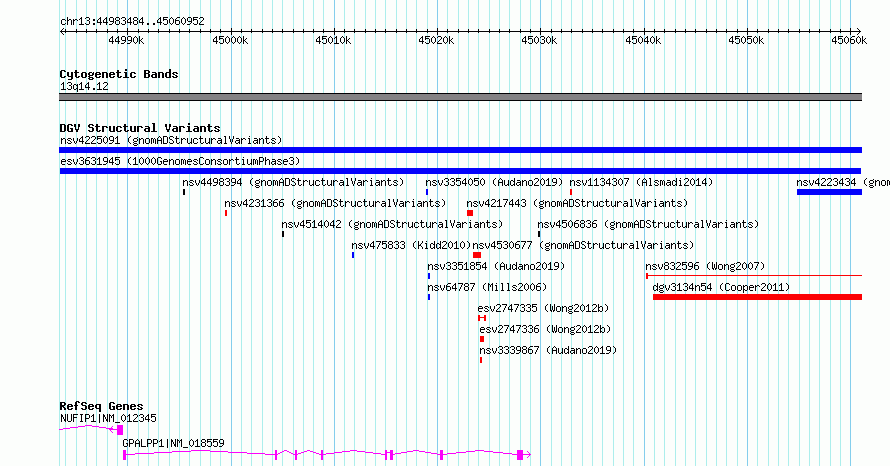
Task: Open the nsv4231366 variant label
Action: [335, 203]
